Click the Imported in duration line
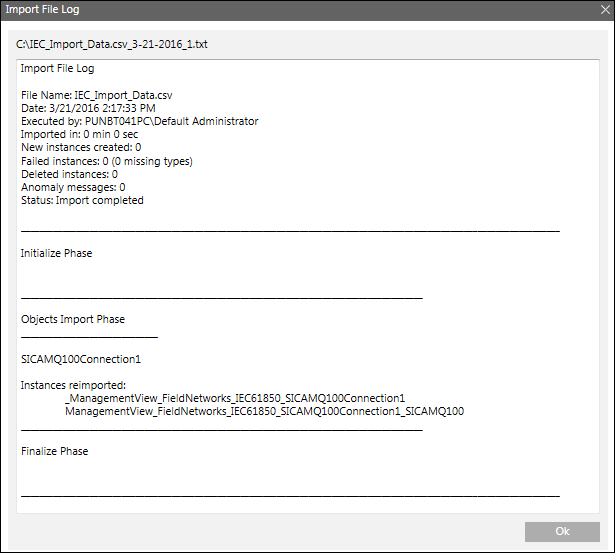 82,134
